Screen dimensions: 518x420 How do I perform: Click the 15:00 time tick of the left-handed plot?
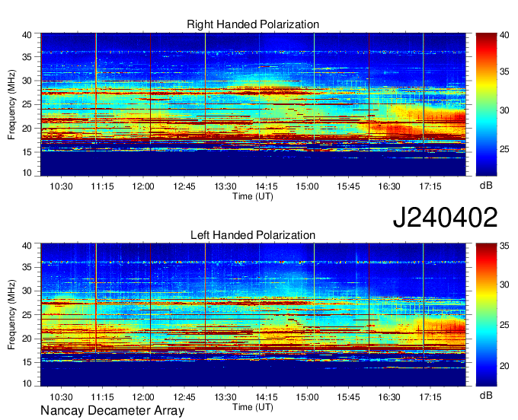[x=307, y=396]
